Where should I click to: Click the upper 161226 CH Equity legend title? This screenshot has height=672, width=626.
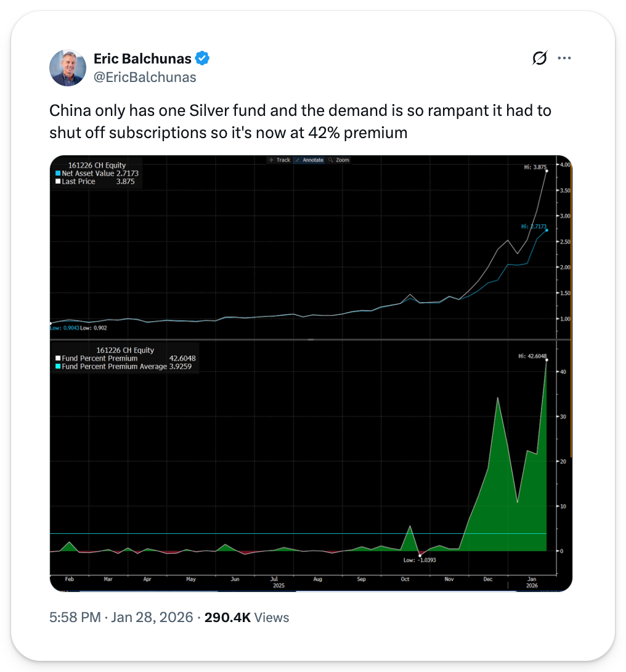point(99,165)
